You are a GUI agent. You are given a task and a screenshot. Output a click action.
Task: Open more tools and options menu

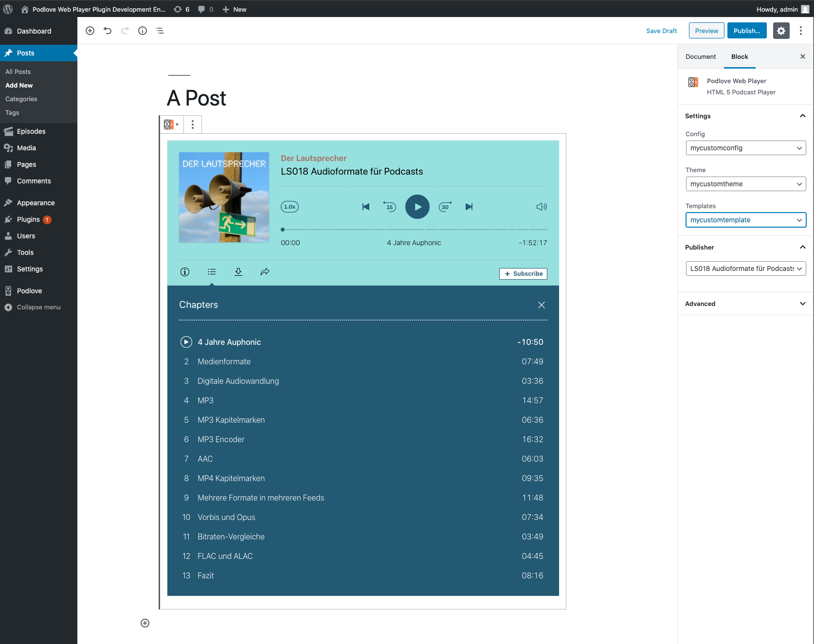[x=801, y=31]
